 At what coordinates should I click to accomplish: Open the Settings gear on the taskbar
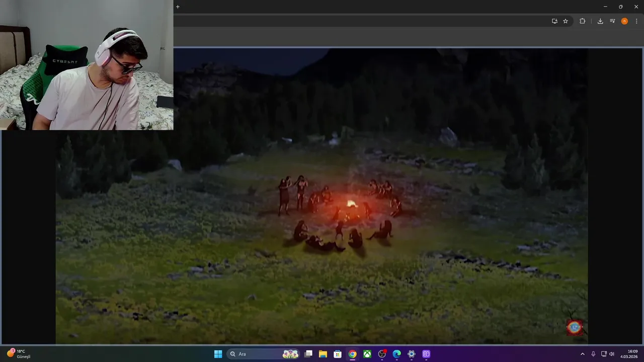pos(412,354)
